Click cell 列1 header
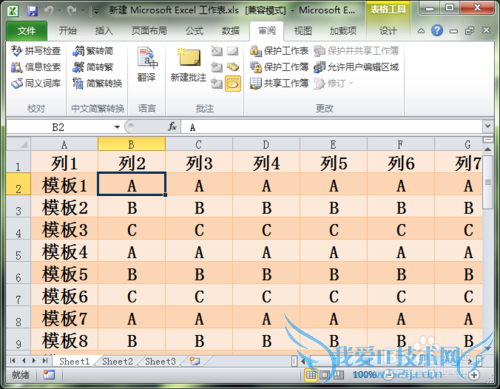This screenshot has width=500, height=389. [x=64, y=163]
